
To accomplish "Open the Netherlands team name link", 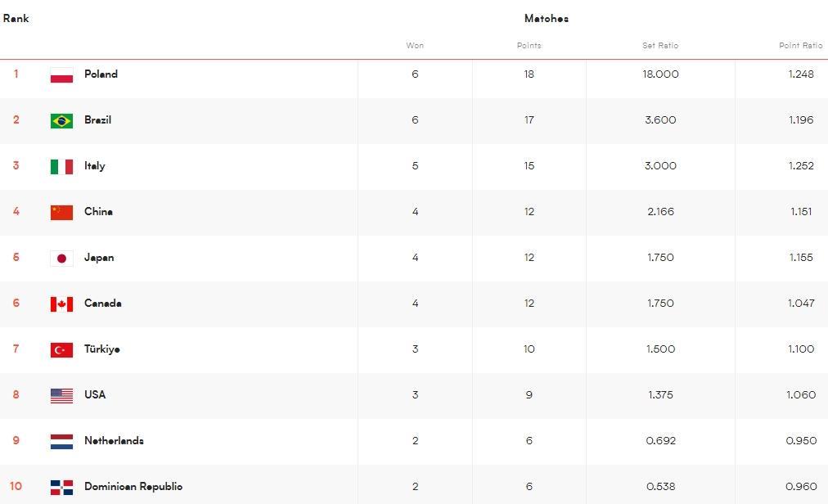I will click(114, 441).
